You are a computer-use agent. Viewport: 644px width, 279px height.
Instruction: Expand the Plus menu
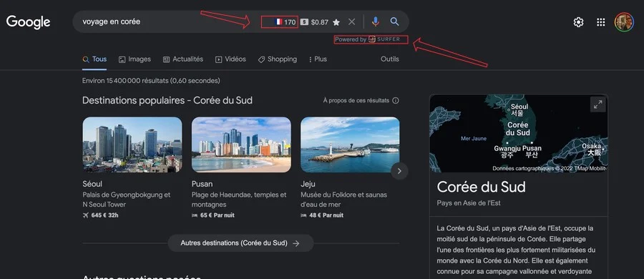(318, 59)
